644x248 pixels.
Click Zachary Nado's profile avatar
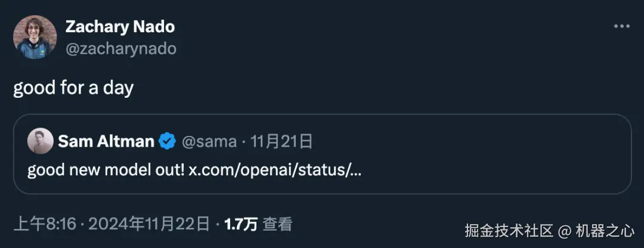(35, 38)
